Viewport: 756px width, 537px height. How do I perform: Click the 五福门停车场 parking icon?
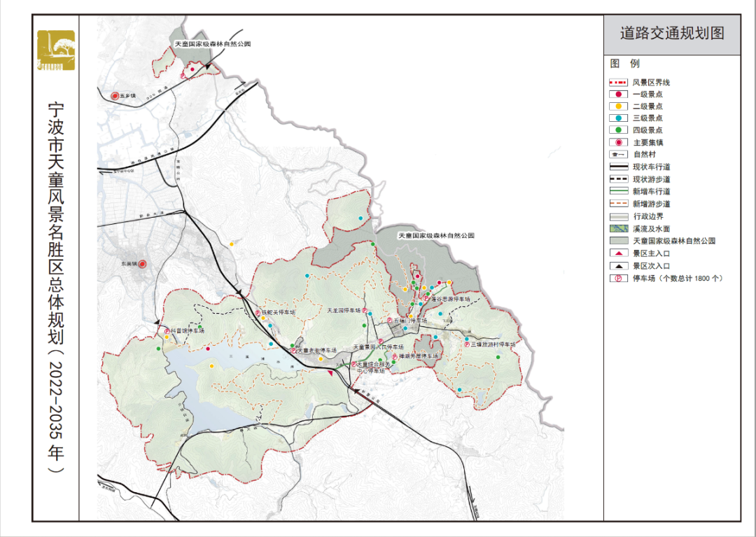(390, 320)
